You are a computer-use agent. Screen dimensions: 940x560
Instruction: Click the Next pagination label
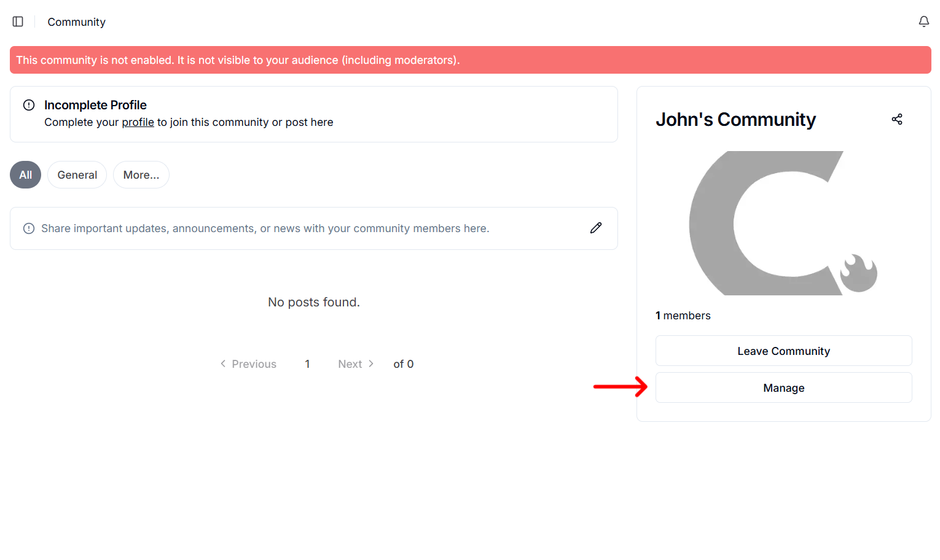tap(350, 364)
